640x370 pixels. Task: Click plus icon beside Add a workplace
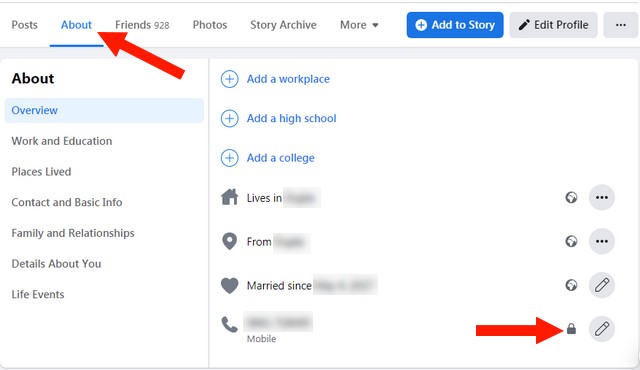[x=229, y=79]
